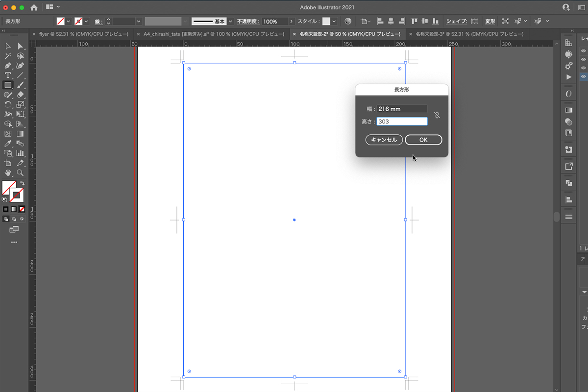Screen dimensions: 588x392
Task: Click the キャンセル button
Action: [x=384, y=140]
